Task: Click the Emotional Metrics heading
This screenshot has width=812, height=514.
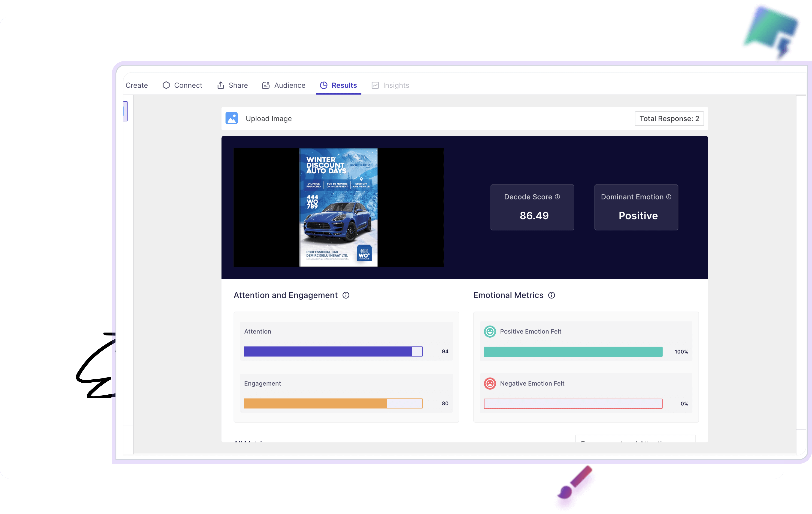Action: 508,295
